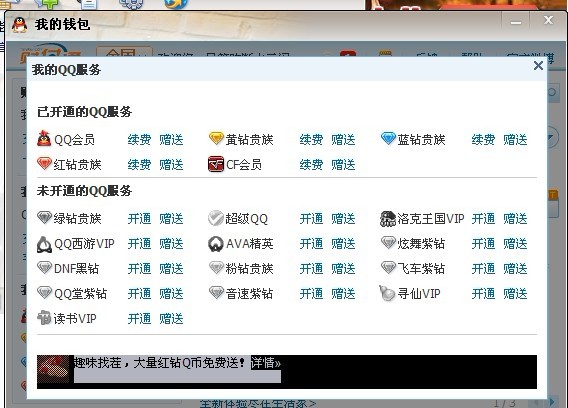The image size is (568, 408).
Task: Click the 蓝钻贵族 blue diamond icon
Action: pos(388,138)
